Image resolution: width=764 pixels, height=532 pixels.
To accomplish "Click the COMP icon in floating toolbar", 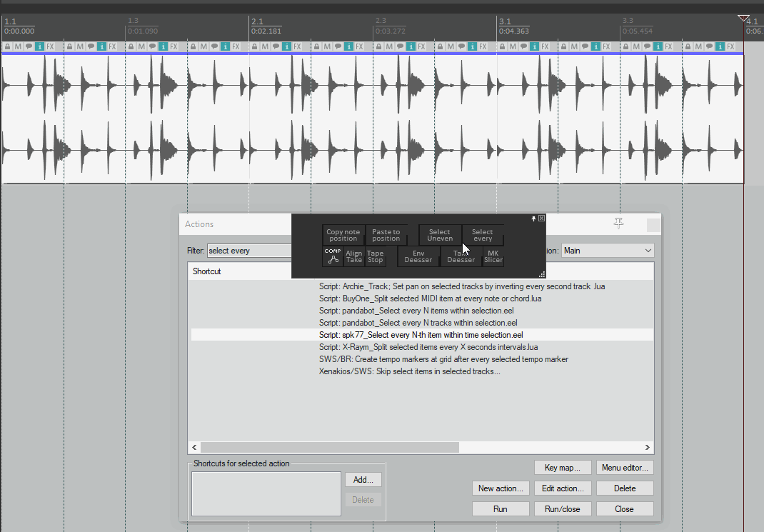I will pyautogui.click(x=333, y=256).
